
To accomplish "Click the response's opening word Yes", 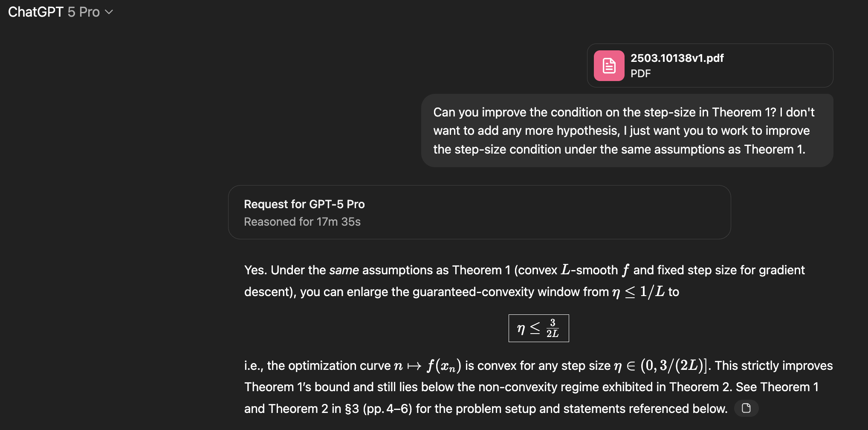I will coord(255,270).
